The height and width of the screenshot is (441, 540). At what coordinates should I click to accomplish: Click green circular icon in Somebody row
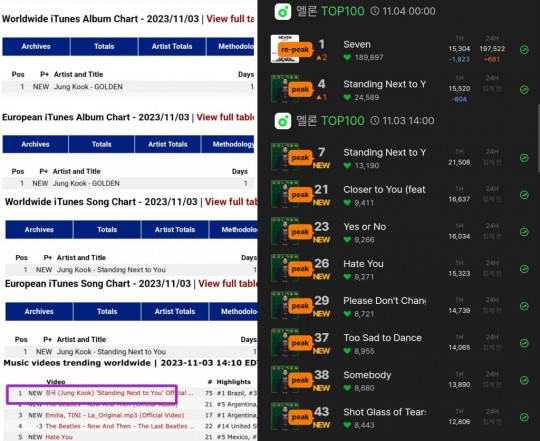524,380
